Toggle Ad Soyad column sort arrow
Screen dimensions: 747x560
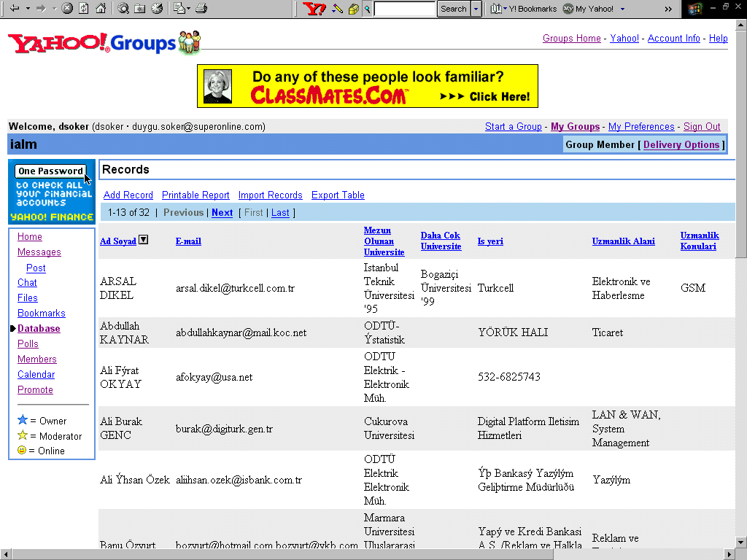[144, 240]
